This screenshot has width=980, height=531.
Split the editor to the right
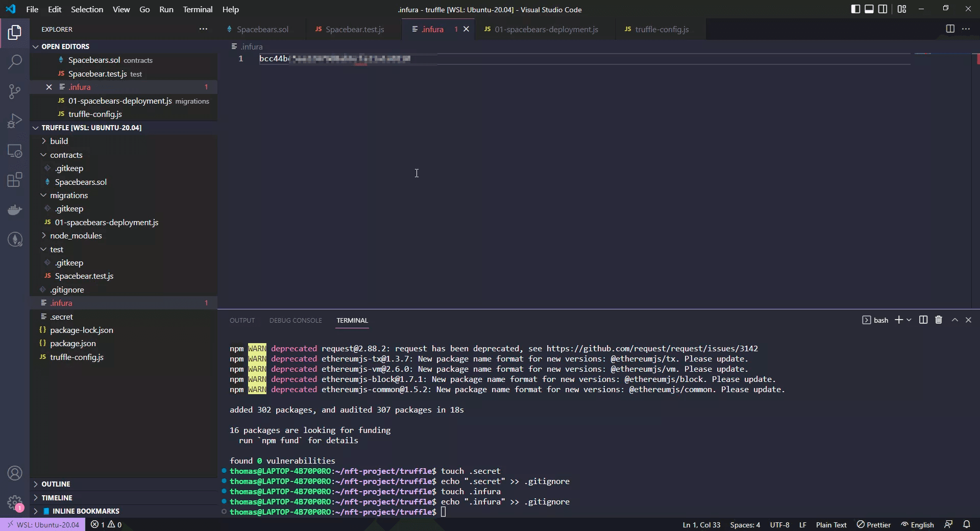point(950,29)
